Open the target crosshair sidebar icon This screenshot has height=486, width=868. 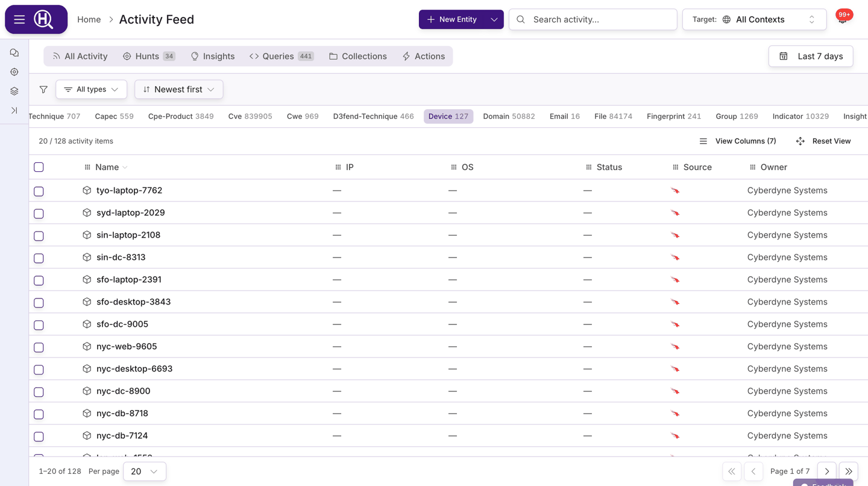[14, 72]
